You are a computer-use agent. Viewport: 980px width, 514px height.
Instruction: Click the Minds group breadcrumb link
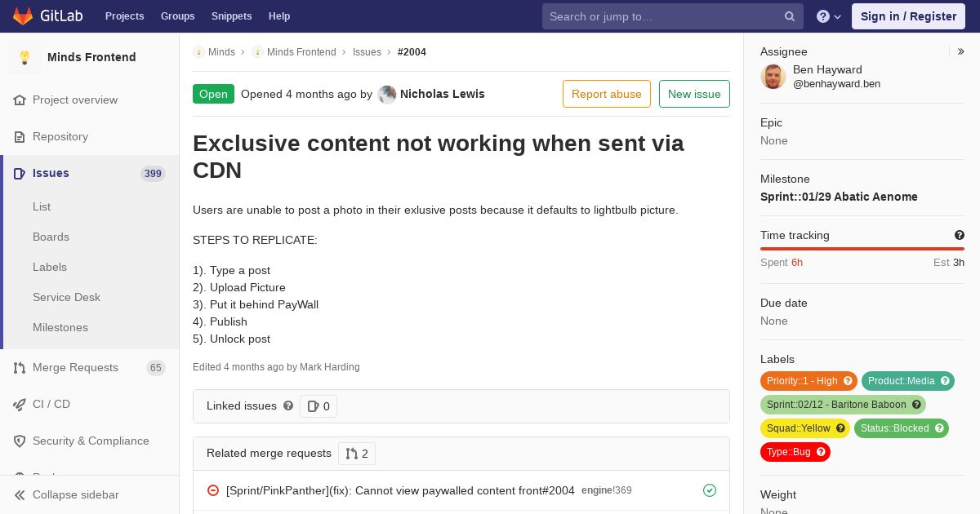coord(221,52)
